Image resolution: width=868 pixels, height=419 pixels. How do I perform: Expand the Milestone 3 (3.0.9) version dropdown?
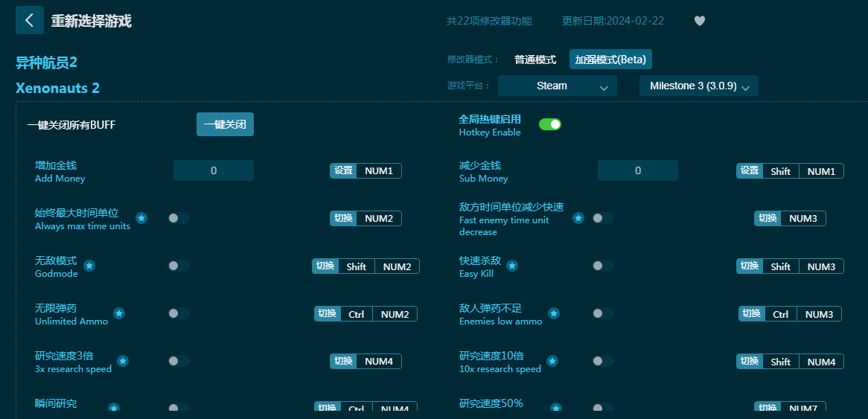point(698,86)
